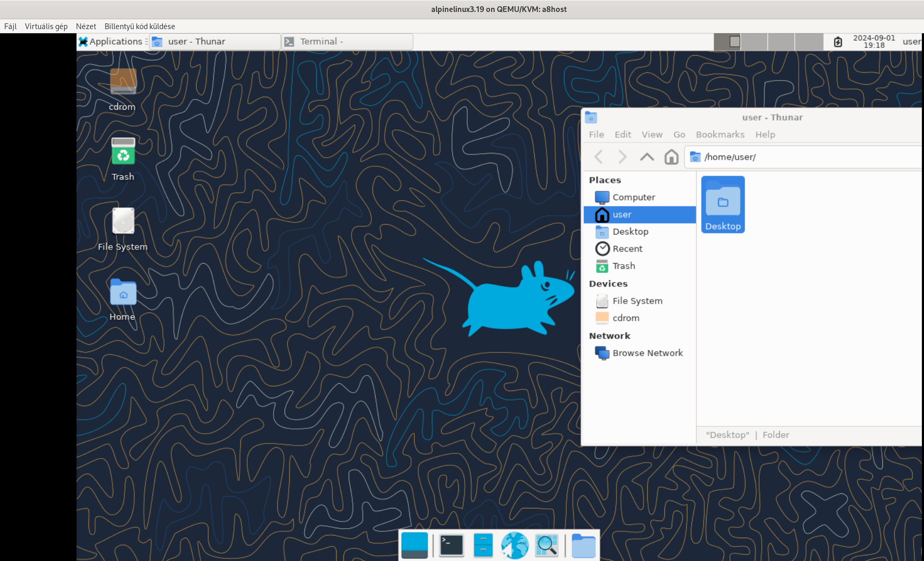
Task: Open Computer in Places sidebar
Action: 639,197
